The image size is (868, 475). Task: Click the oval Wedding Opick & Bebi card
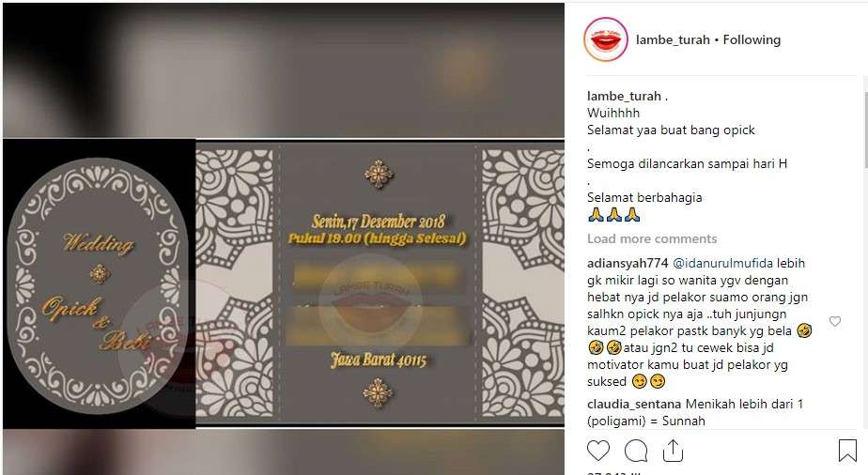(98, 284)
